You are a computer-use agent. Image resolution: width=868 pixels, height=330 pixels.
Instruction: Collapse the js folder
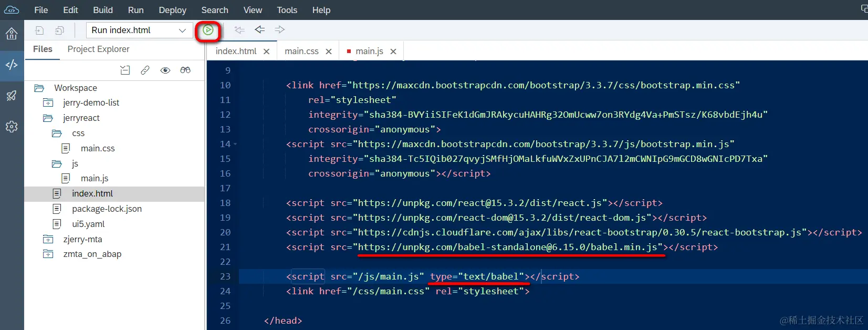(x=57, y=164)
